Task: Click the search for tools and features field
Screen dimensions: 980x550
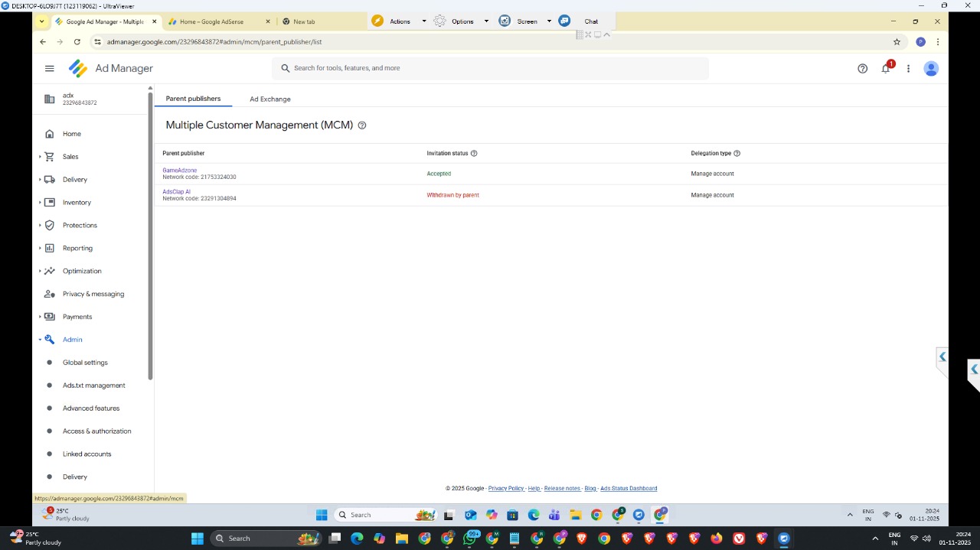Action: 490,69
